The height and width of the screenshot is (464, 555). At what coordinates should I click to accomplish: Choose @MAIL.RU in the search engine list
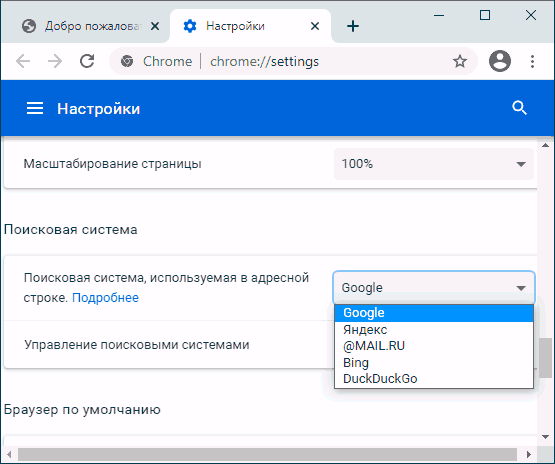pos(434,346)
